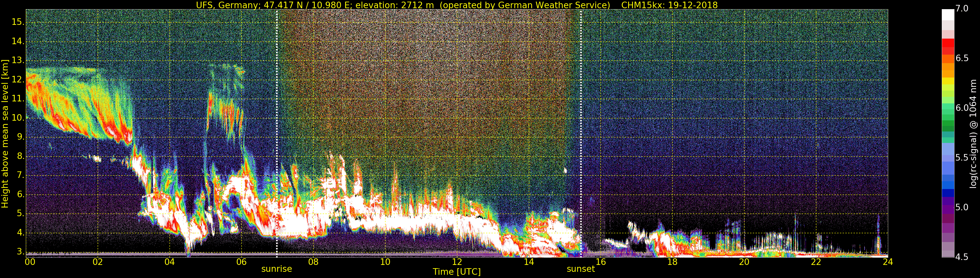980x278 pixels.
Task: Click the 'sunset' label below the axis
Action: tap(580, 269)
